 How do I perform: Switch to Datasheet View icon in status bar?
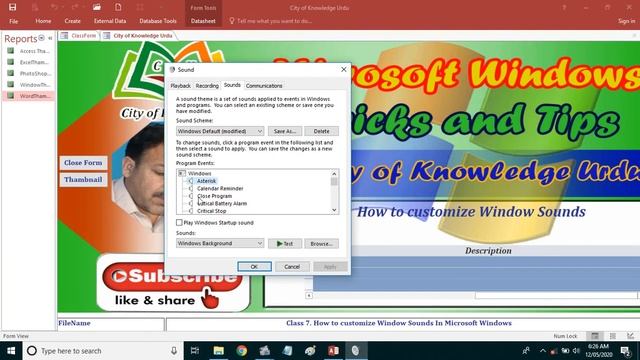click(613, 336)
